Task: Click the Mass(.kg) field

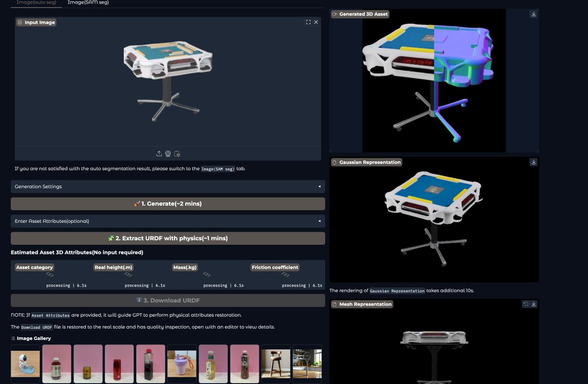Action: tap(208, 275)
